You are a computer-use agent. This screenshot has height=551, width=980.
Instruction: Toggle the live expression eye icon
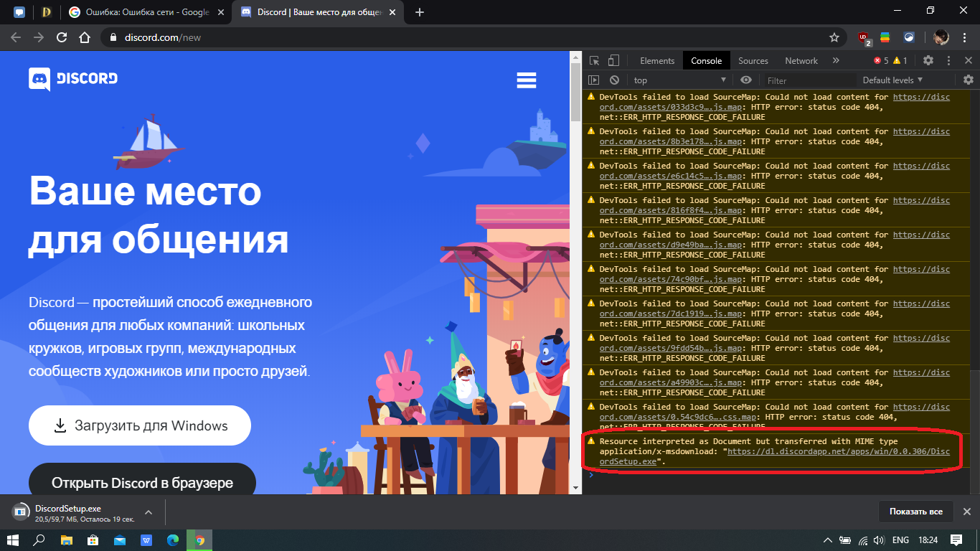[x=746, y=80]
